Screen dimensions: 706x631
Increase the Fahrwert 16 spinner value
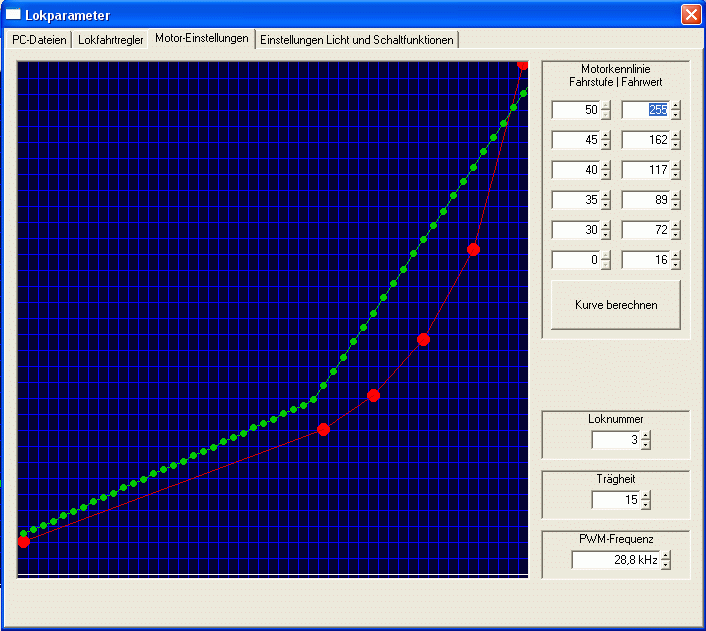[676, 256]
